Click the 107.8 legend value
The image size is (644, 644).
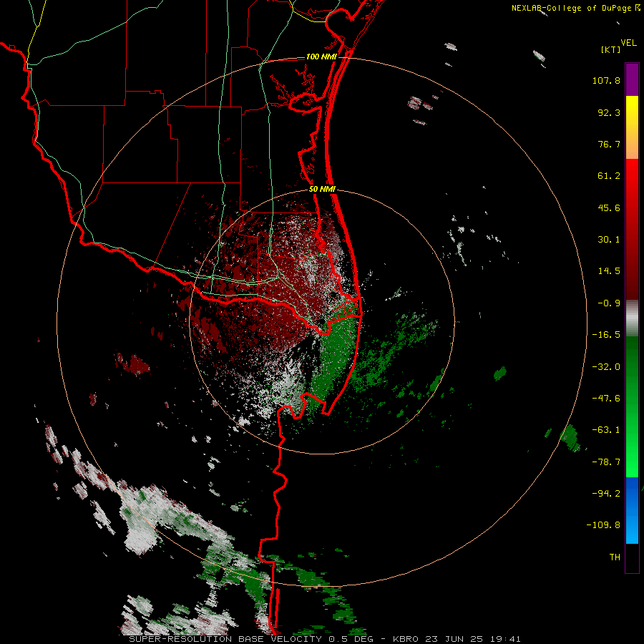coord(606,80)
